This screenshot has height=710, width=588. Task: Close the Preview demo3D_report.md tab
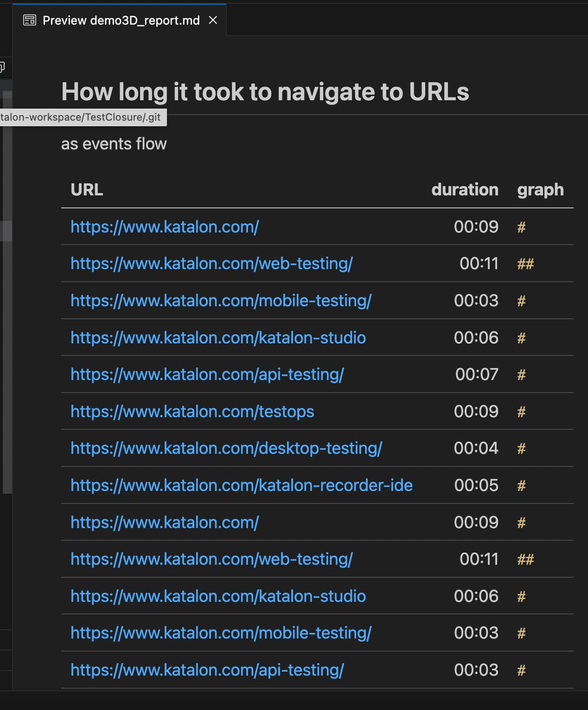click(x=213, y=20)
